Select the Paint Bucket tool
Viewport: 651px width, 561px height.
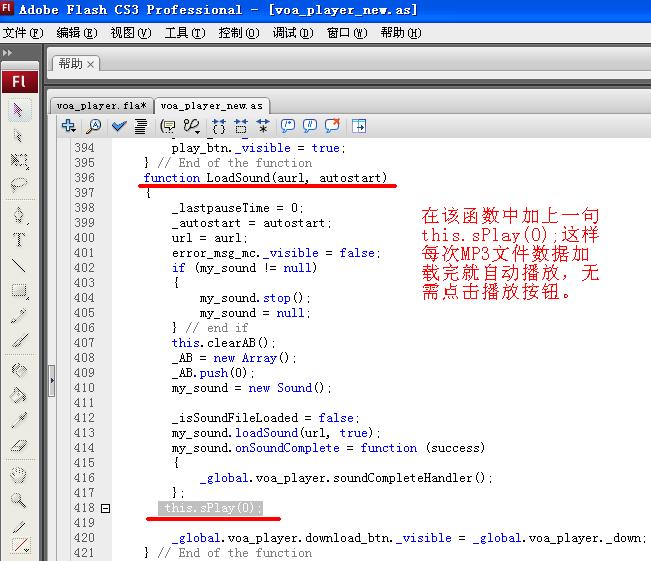pos(19,395)
